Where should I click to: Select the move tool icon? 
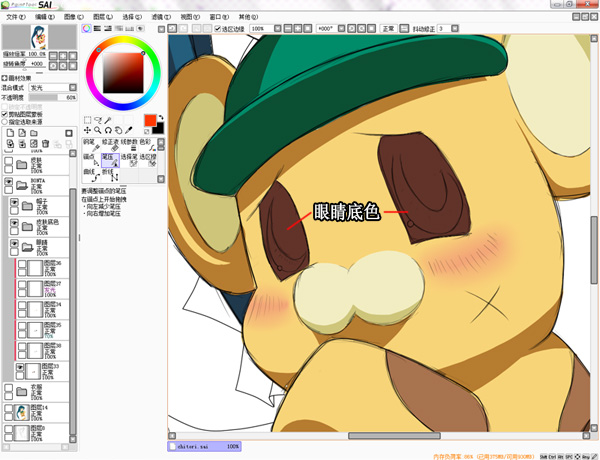click(87, 130)
